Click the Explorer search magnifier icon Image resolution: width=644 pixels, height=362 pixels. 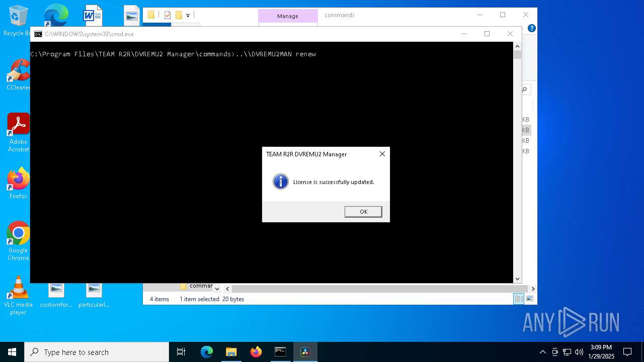(525, 89)
